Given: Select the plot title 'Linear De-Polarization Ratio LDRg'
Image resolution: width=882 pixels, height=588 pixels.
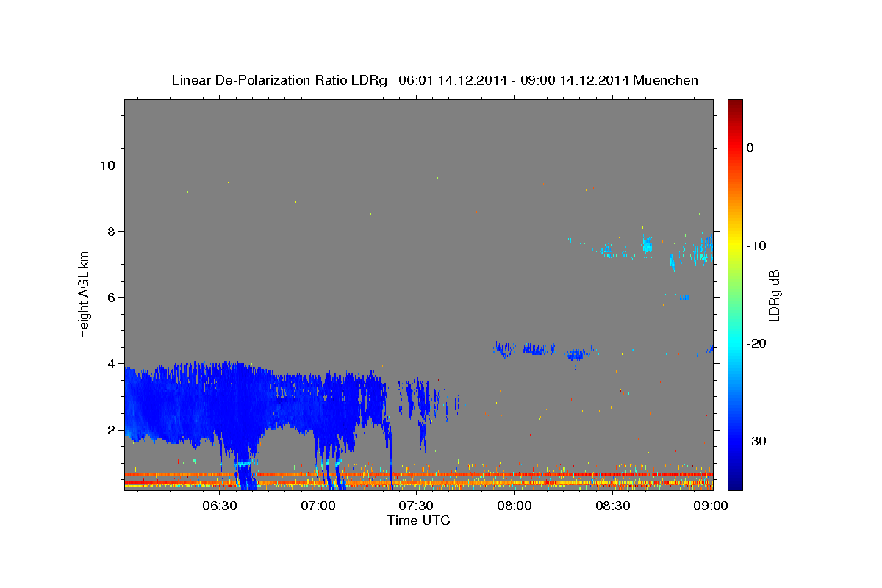Looking at the screenshot, I should coord(279,80).
